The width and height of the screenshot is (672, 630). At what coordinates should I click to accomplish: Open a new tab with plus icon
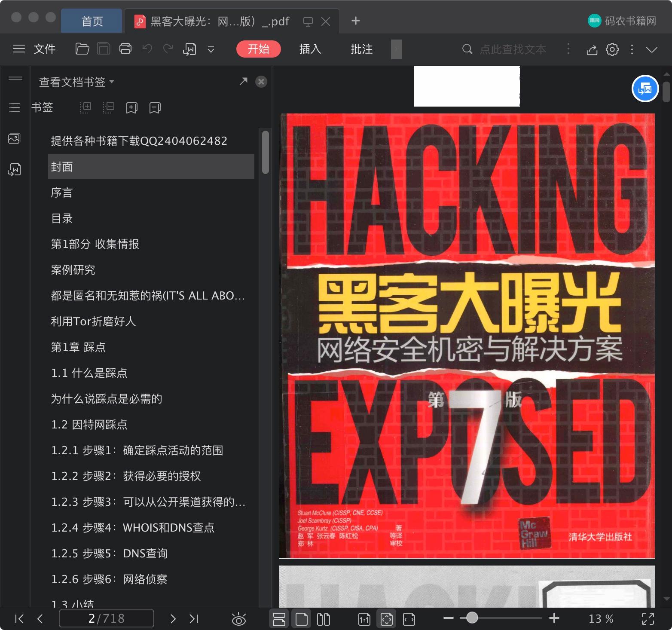coord(356,21)
